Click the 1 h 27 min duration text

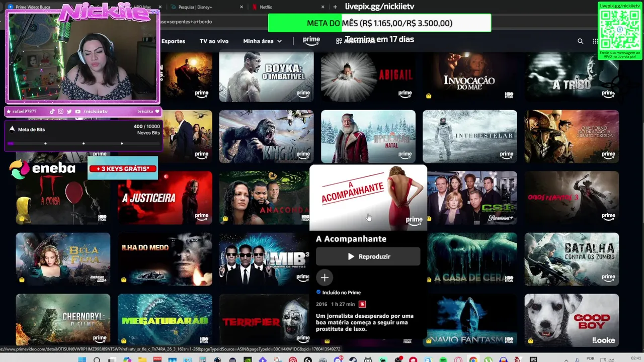click(343, 304)
